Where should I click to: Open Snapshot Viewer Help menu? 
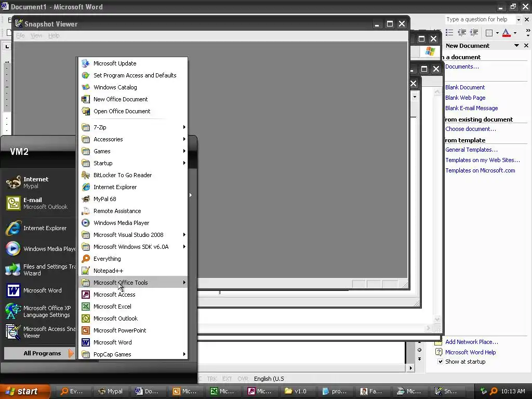(54, 36)
